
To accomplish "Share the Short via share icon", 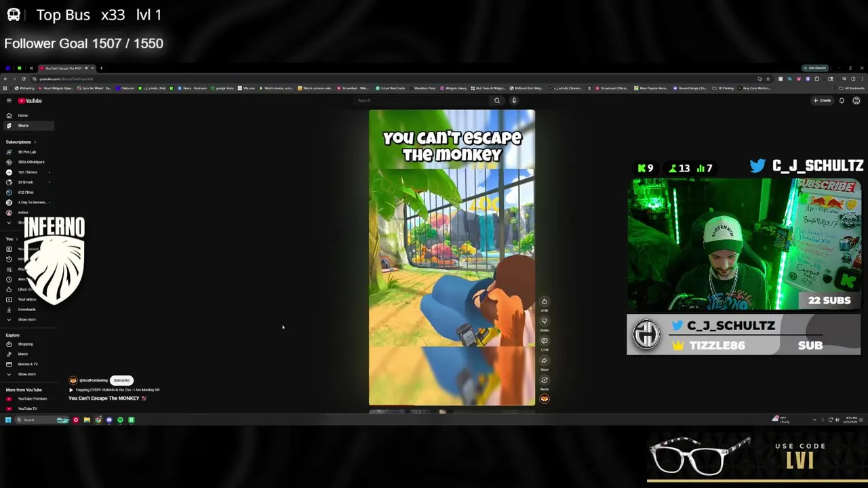I will pyautogui.click(x=544, y=361).
